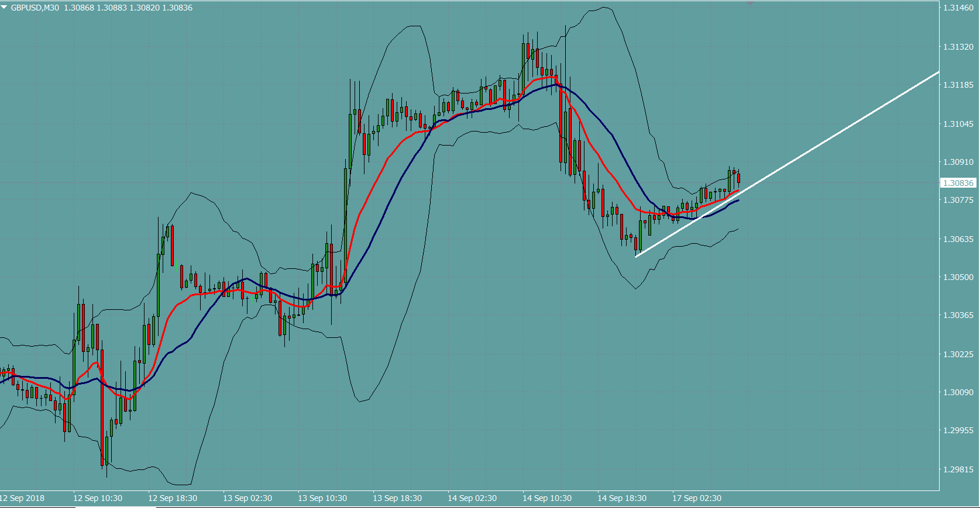Click the highlighted current price label 1.30836
980x508 pixels.
(x=958, y=183)
